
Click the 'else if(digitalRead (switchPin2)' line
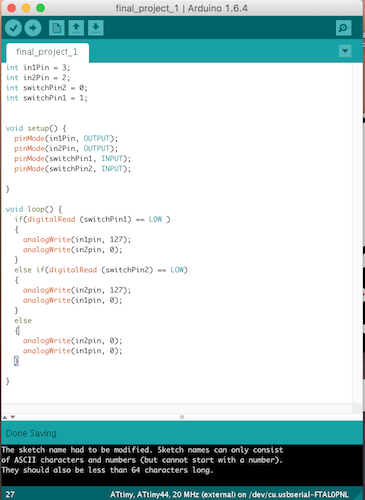click(x=101, y=270)
